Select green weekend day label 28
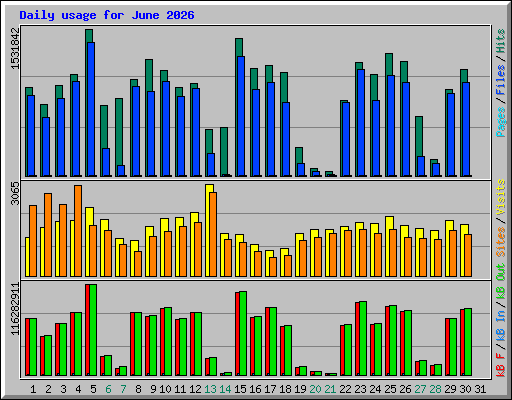Screen dimensions: 512x400 435,389
